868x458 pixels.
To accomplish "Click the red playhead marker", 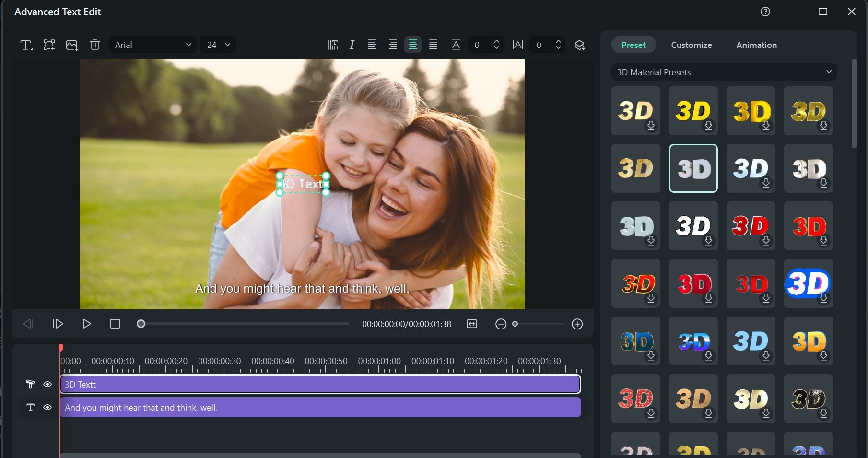I will point(61,347).
